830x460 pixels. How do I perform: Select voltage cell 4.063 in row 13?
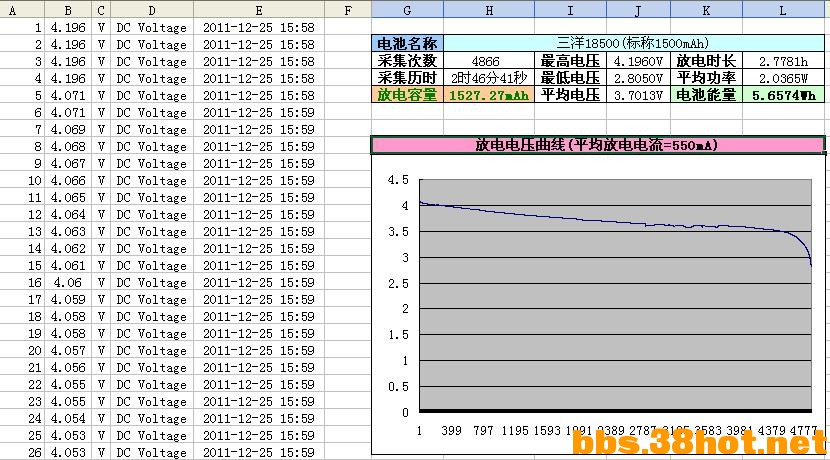(x=68, y=231)
